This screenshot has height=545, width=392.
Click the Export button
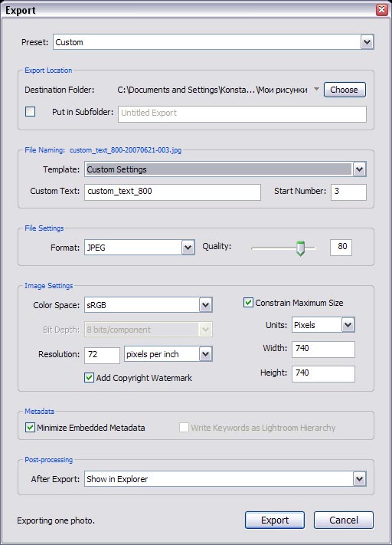(275, 520)
